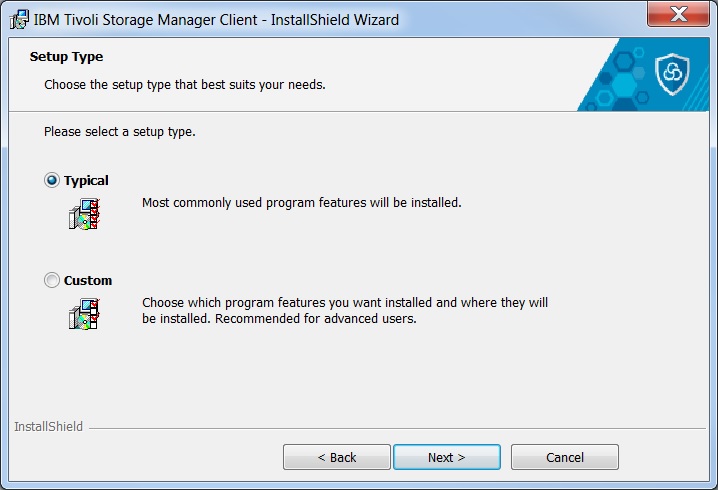Click 'Please select a setup type' prompt

point(120,132)
